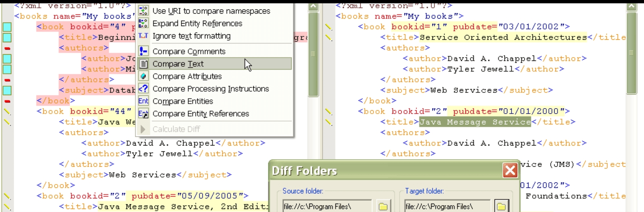Click the Compare Comments icon in menu
The height and width of the screenshot is (212, 644).
coord(143,51)
